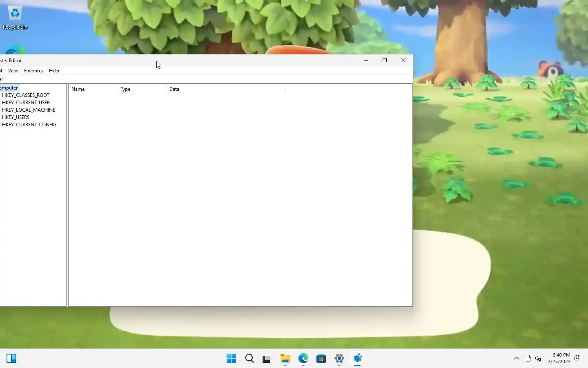Image resolution: width=588 pixels, height=368 pixels.
Task: Maximize the Registry Editor window
Action: [385, 61]
